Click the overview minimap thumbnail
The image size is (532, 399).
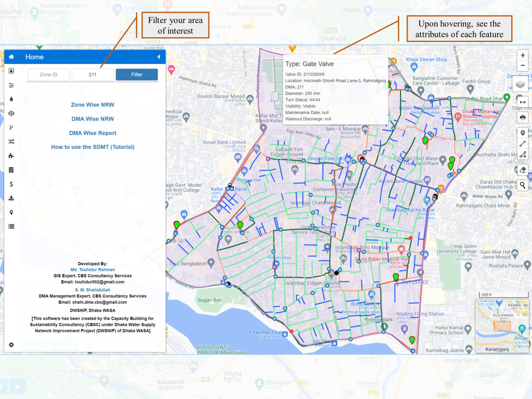tap(502, 326)
